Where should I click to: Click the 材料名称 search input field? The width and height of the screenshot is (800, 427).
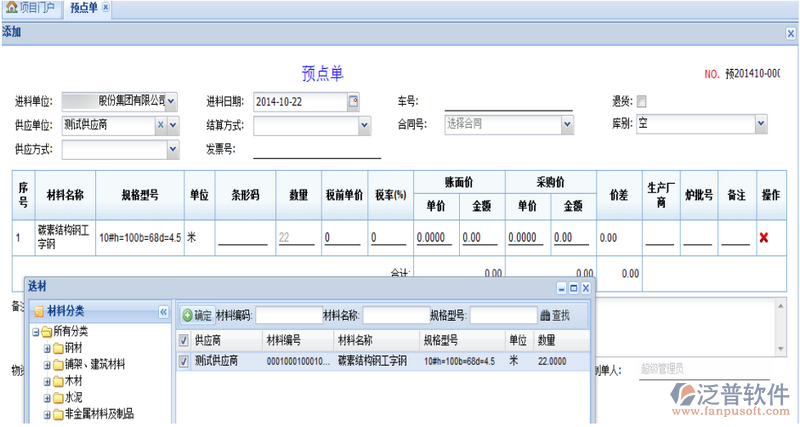tap(396, 315)
